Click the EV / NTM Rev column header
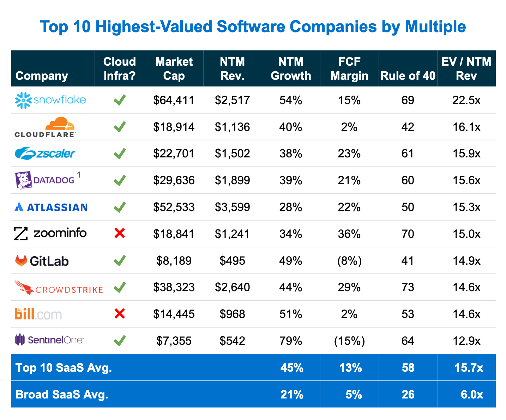The height and width of the screenshot is (420, 506). tap(466, 68)
